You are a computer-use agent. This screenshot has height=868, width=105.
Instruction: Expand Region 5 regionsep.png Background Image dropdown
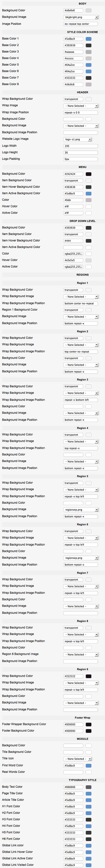click(81, 510)
